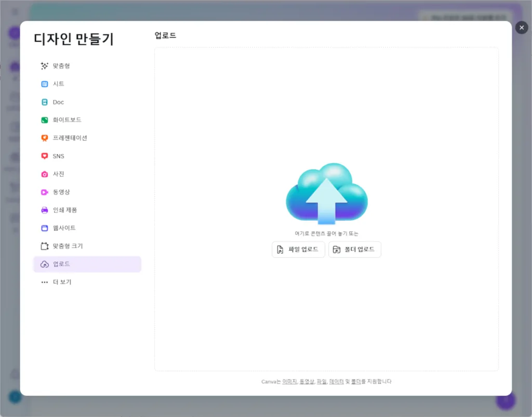Select the 인쇄 제품 printer icon
The width and height of the screenshot is (532, 417).
click(x=45, y=210)
